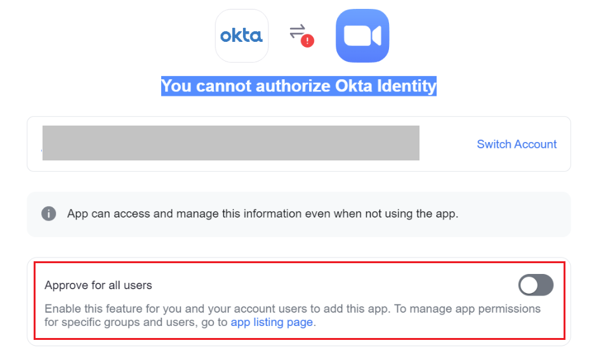
Task: Click the info circle icon
Action: pos(49,214)
